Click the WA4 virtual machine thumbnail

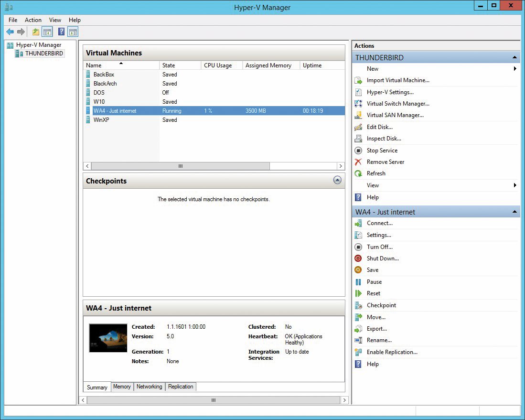click(x=108, y=338)
